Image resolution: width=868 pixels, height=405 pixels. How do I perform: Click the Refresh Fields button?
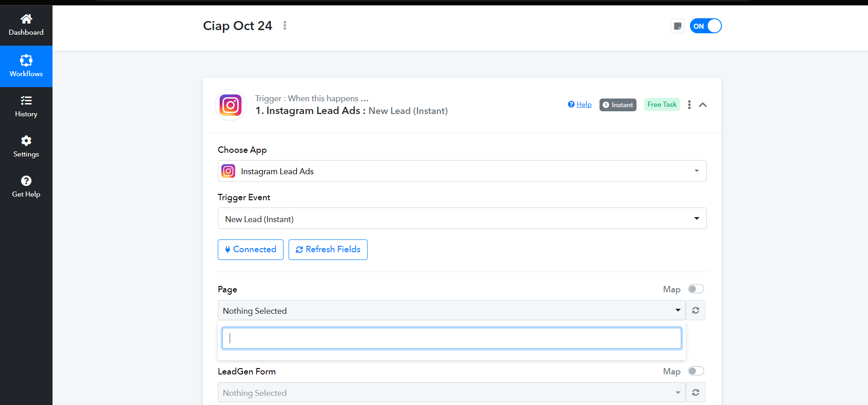point(328,249)
